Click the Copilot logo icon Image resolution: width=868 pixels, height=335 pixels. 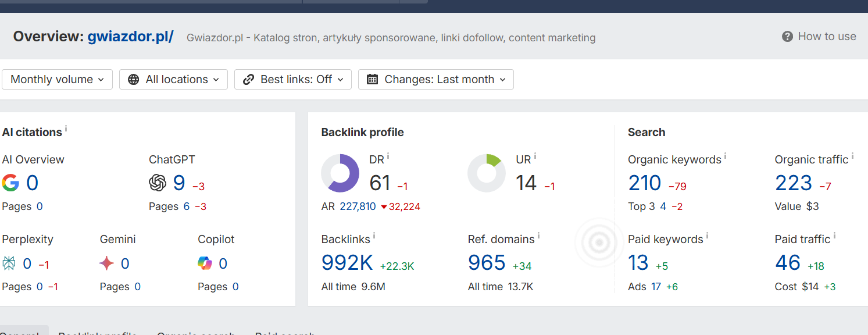205,264
